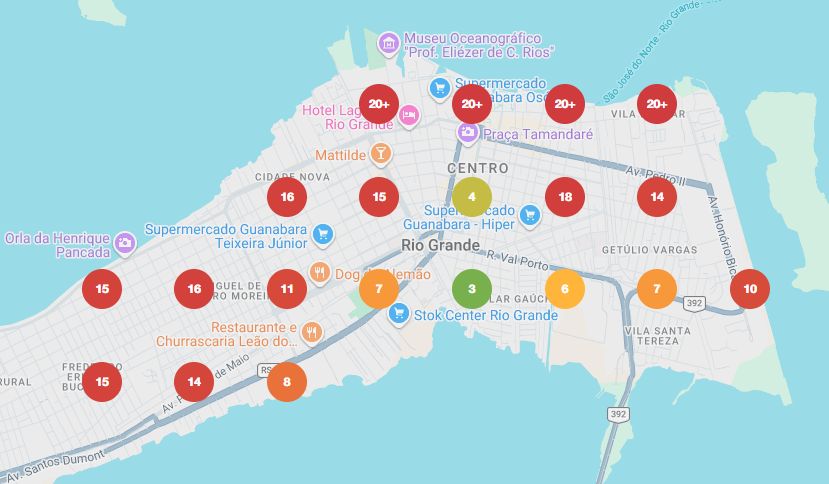This screenshot has height=484, width=829.
Task: Click the CENTRO neighborhood label
Action: pos(478,168)
